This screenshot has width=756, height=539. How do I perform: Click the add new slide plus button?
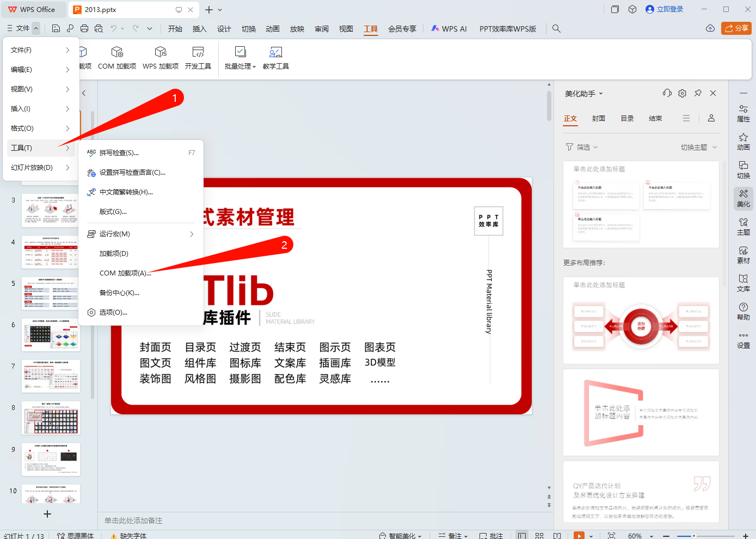47,514
